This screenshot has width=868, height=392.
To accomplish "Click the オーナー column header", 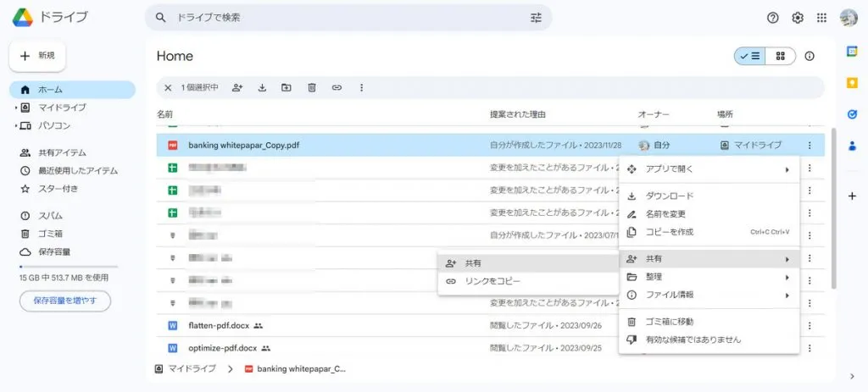I will (x=654, y=114).
